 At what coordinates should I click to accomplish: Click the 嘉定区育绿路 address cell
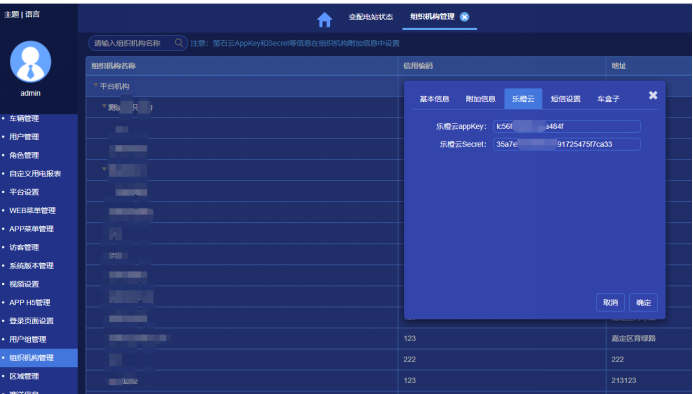tap(633, 339)
